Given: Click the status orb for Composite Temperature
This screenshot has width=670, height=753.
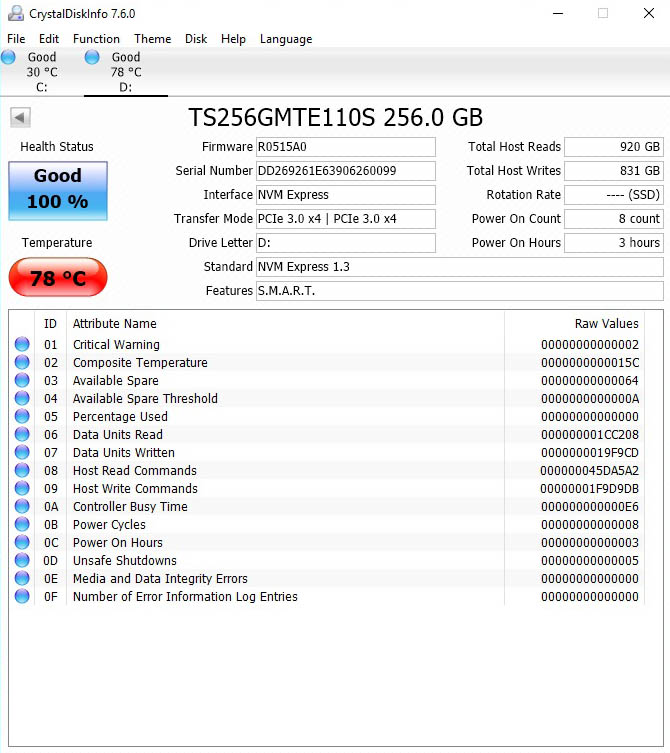Looking at the screenshot, I should pyautogui.click(x=22, y=362).
